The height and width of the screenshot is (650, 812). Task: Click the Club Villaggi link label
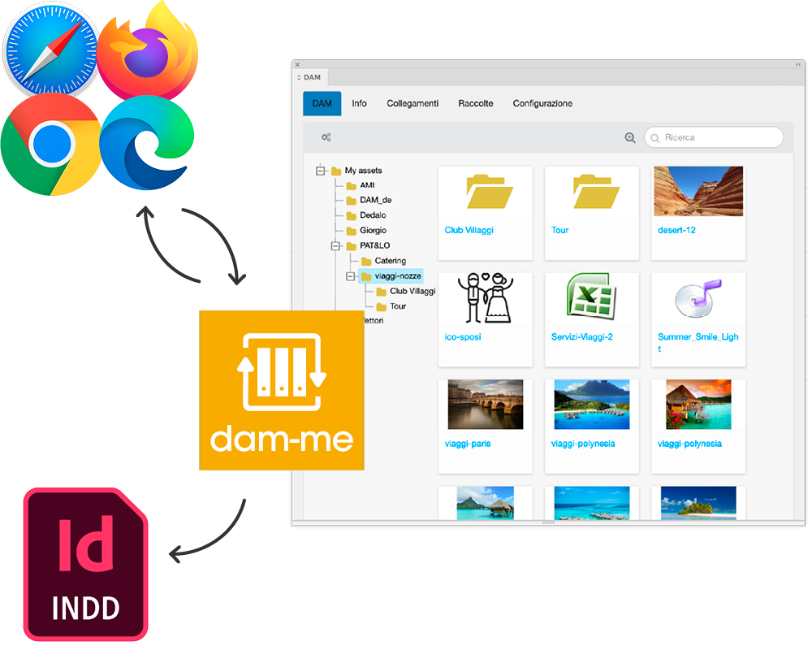click(469, 230)
